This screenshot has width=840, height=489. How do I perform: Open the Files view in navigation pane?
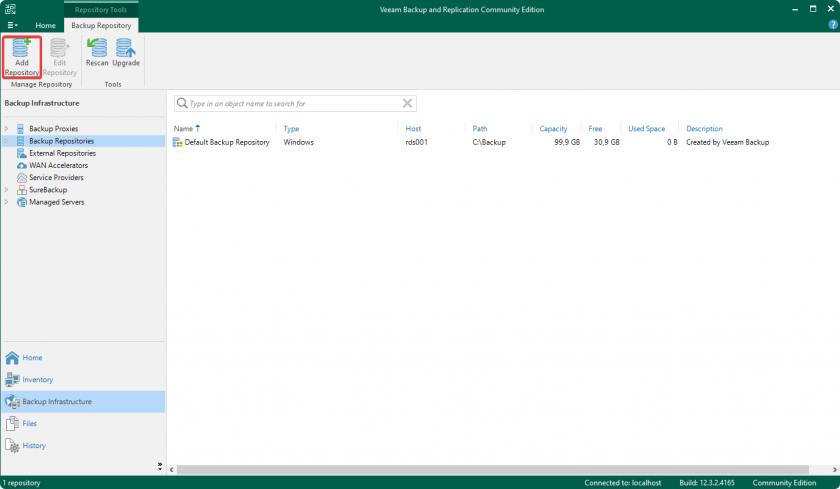tap(29, 424)
